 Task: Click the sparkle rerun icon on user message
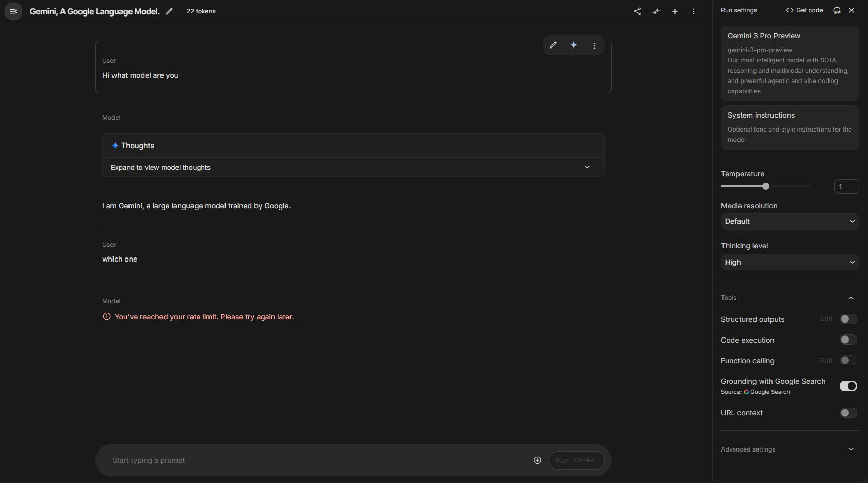[x=574, y=45]
